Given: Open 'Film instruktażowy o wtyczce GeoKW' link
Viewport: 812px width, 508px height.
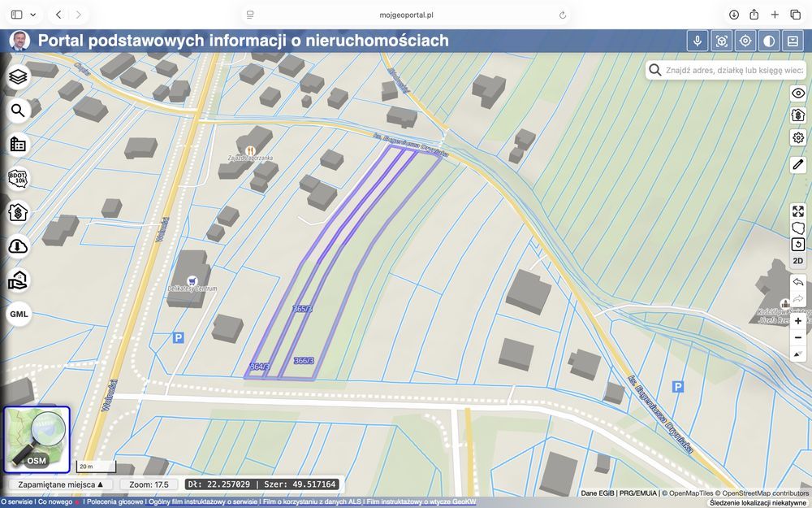Looking at the screenshot, I should 421,501.
